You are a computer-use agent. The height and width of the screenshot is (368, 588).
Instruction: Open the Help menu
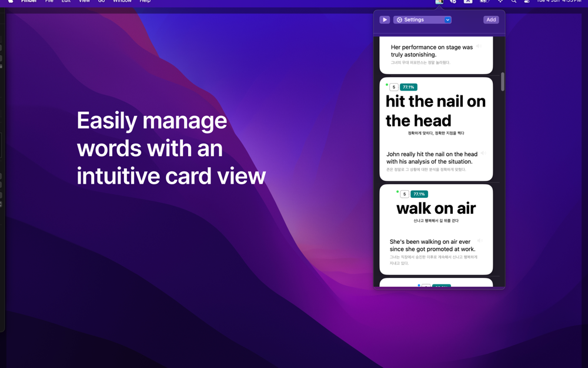(x=145, y=2)
